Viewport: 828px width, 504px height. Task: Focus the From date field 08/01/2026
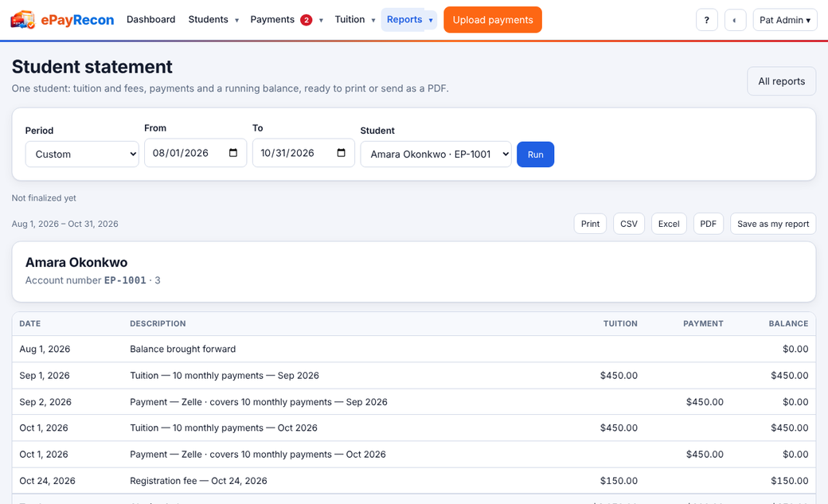click(195, 153)
